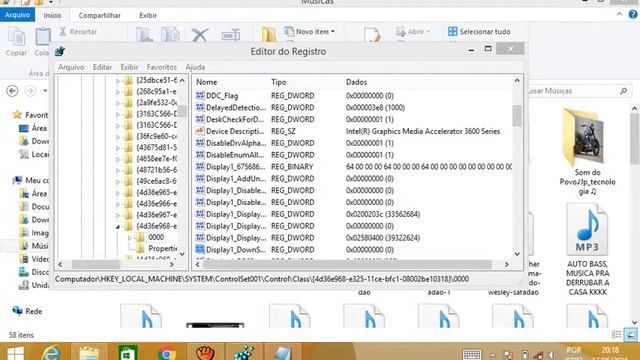Click down arrow of values list scrollbar

pos(517,254)
